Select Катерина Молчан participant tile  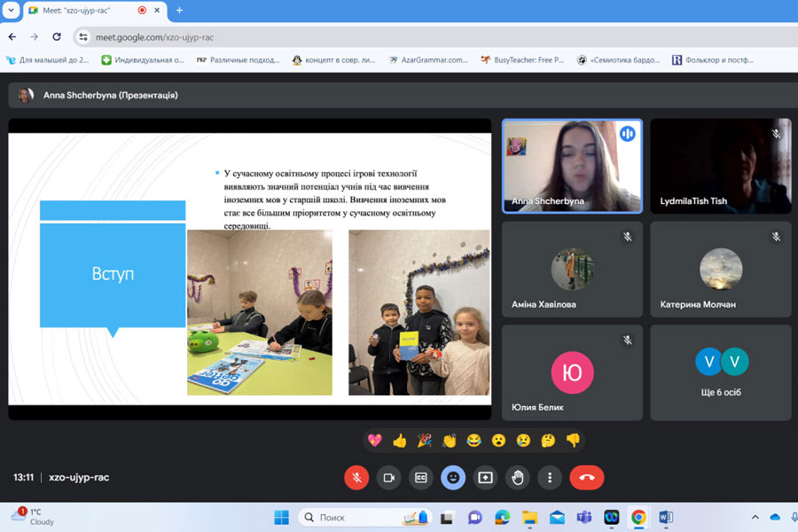click(721, 270)
